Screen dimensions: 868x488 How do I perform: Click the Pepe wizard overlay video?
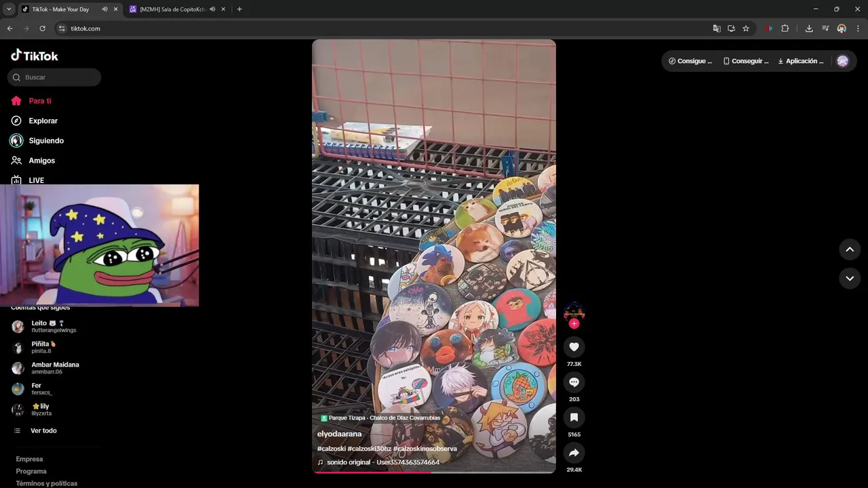coord(100,245)
